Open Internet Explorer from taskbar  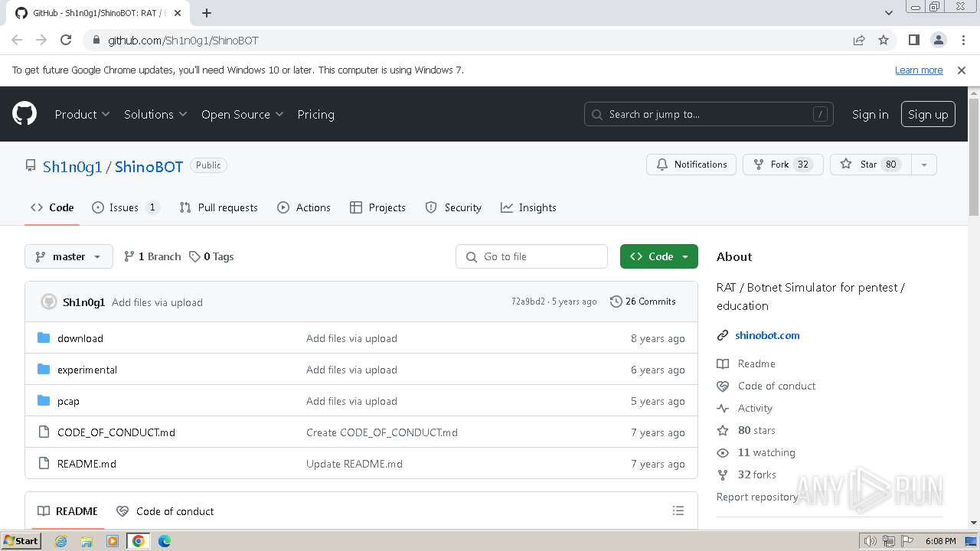pyautogui.click(x=61, y=541)
